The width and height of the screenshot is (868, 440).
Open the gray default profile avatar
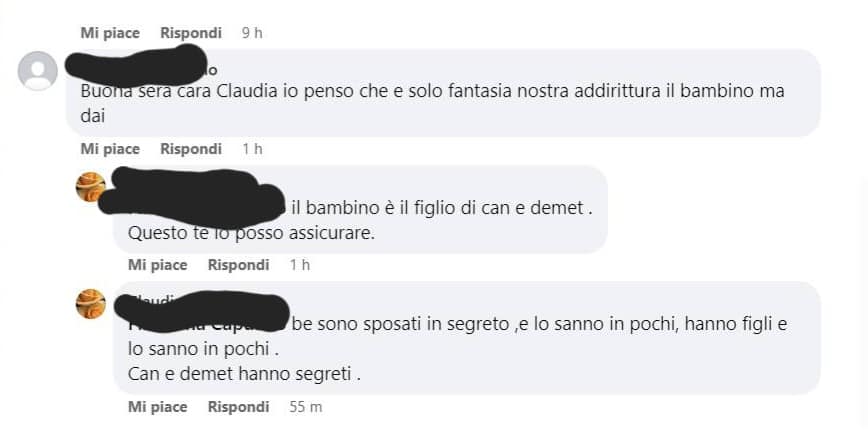38,71
